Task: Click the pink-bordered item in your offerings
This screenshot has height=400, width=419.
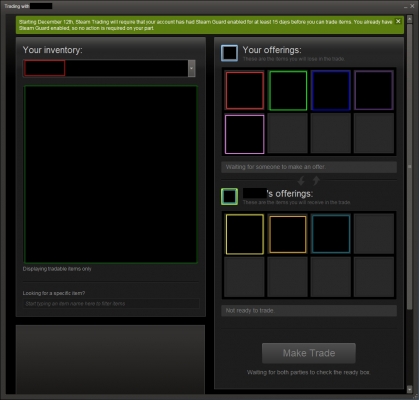Action: pos(245,134)
